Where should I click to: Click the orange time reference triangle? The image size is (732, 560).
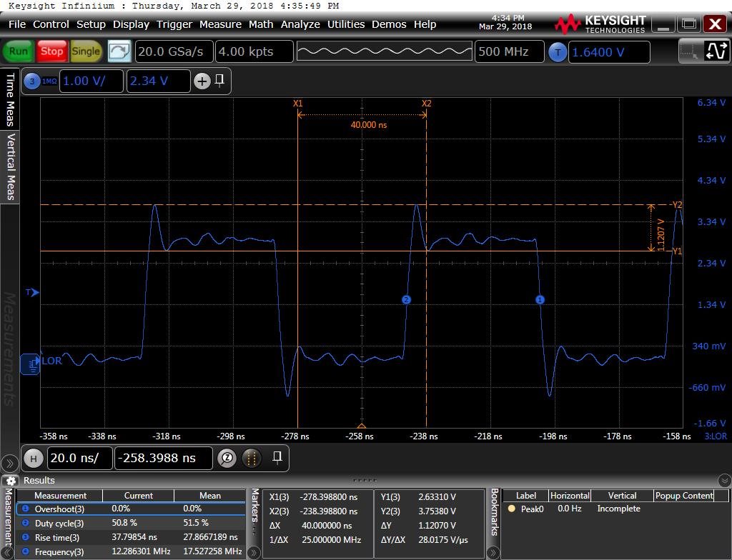pos(361,425)
